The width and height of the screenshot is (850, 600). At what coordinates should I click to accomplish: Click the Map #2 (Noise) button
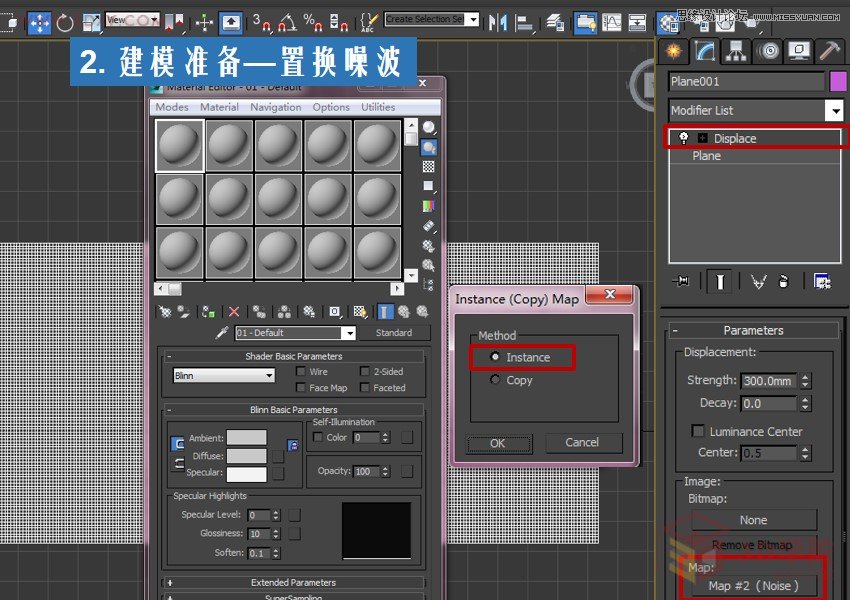753,586
